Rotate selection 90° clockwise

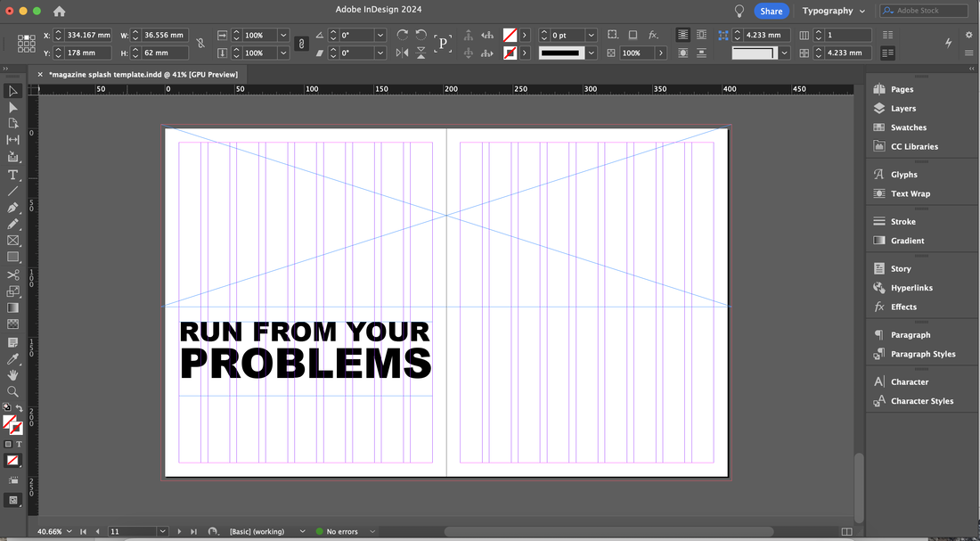(x=403, y=35)
